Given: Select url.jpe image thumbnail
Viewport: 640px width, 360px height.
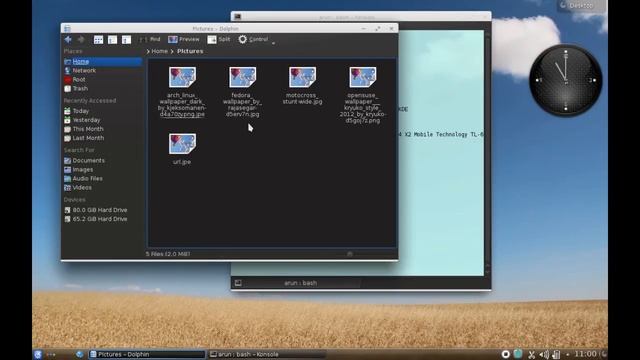Looking at the screenshot, I should pos(182,144).
